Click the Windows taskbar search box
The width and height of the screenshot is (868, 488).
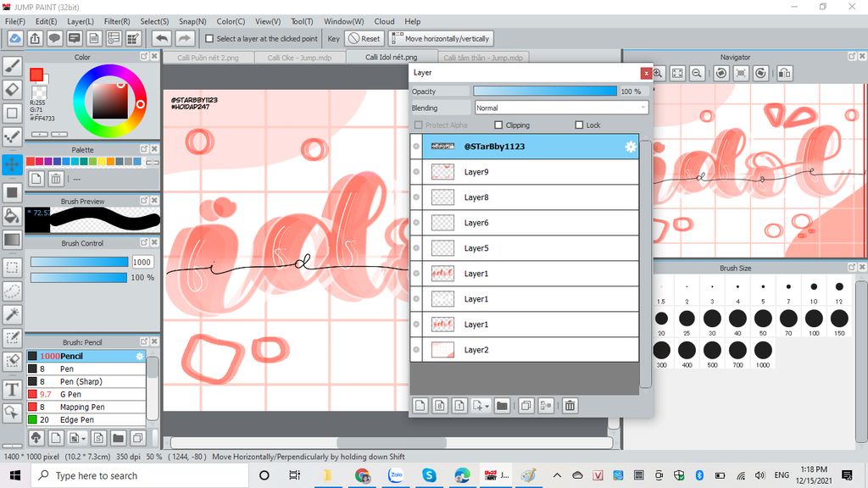pos(138,475)
